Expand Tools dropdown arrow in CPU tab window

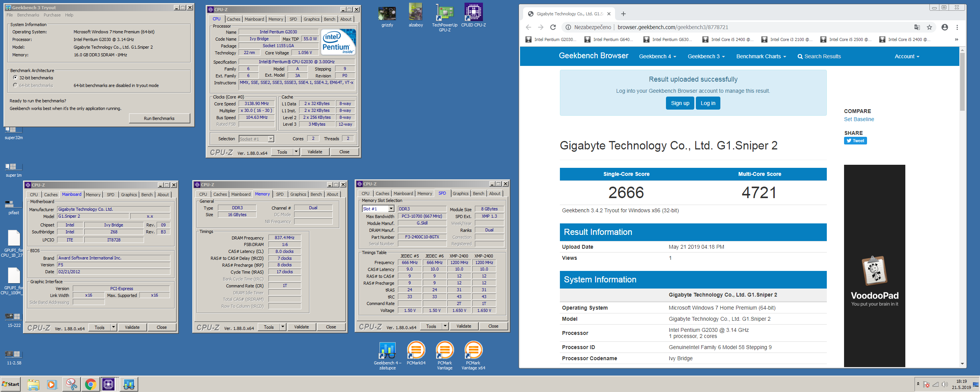pos(296,152)
